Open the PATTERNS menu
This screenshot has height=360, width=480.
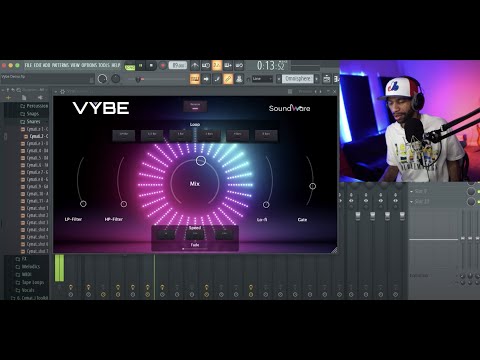click(x=60, y=65)
